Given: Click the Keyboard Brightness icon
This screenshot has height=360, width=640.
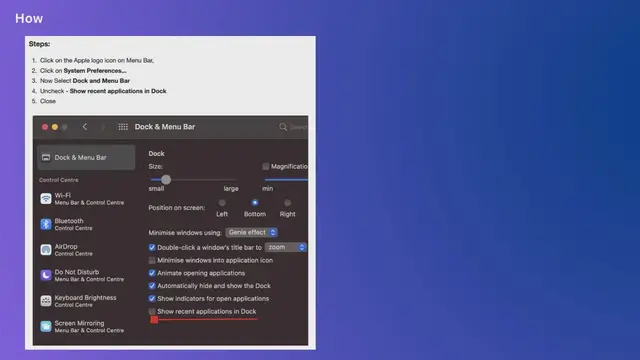Looking at the screenshot, I should [46, 301].
